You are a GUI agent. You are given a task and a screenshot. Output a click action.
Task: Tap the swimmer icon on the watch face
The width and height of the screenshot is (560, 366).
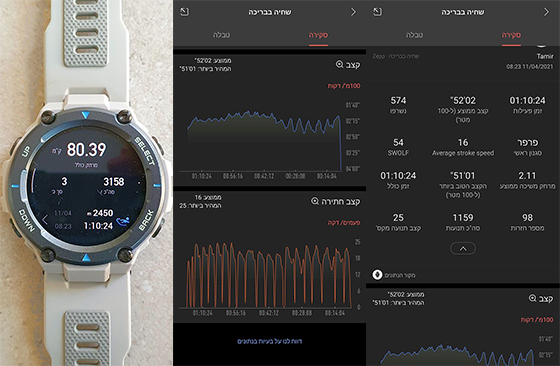(123, 222)
